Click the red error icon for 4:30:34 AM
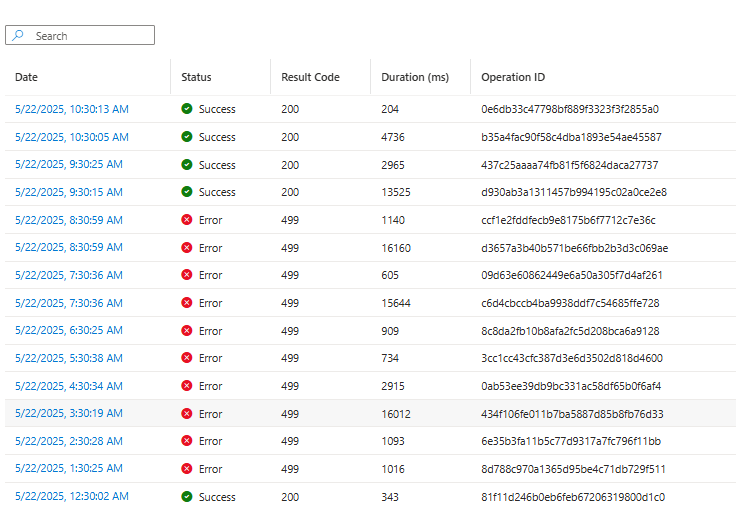This screenshot has width=736, height=508. 187,385
